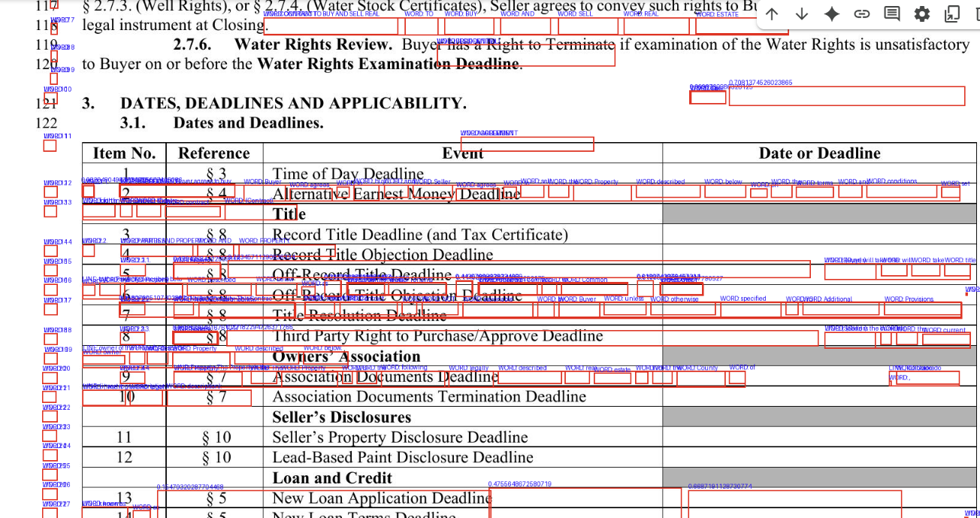Open the cell settings gear icon

[x=922, y=14]
